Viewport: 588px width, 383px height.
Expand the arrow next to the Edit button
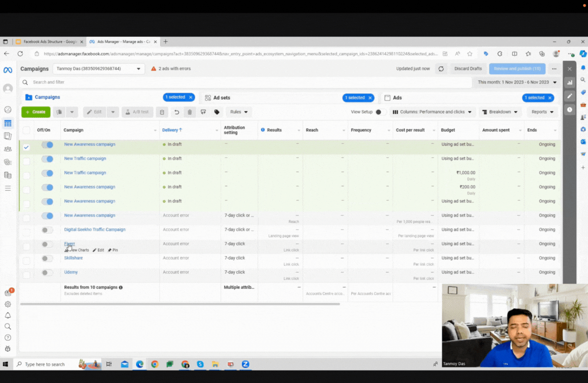coord(113,112)
